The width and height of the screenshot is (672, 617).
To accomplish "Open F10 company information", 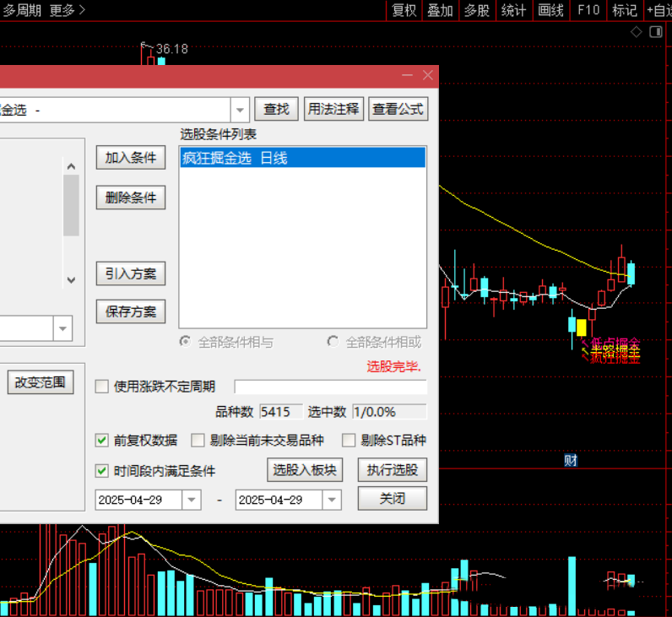I will pyautogui.click(x=588, y=10).
